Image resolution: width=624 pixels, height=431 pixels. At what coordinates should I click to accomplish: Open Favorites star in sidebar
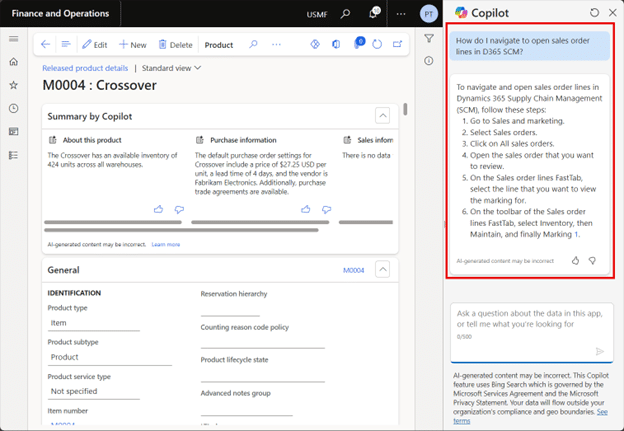[x=14, y=85]
